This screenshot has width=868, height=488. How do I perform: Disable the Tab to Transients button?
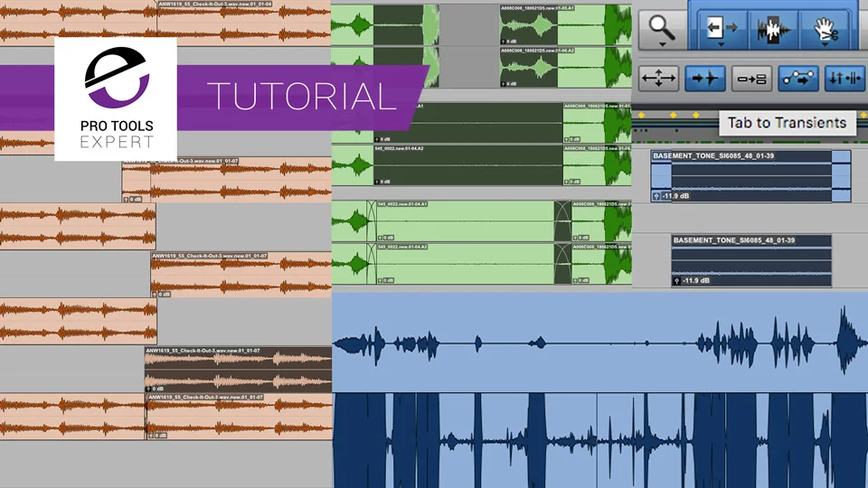point(704,78)
